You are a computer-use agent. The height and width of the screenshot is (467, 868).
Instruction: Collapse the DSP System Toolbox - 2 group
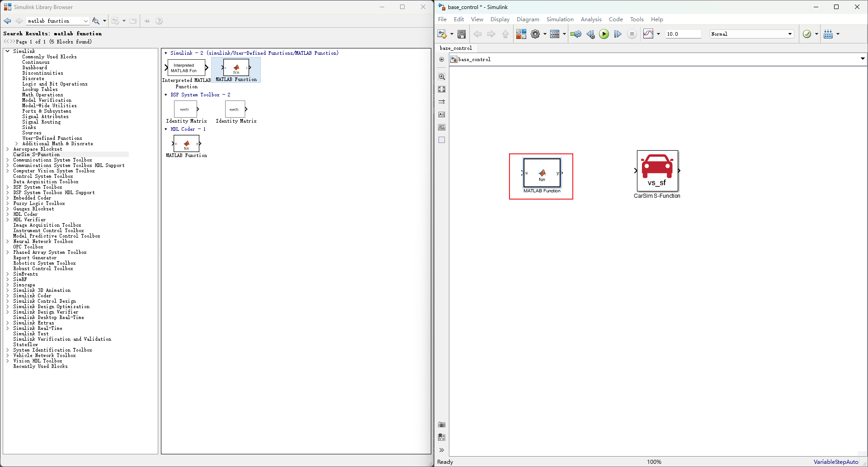click(x=166, y=95)
